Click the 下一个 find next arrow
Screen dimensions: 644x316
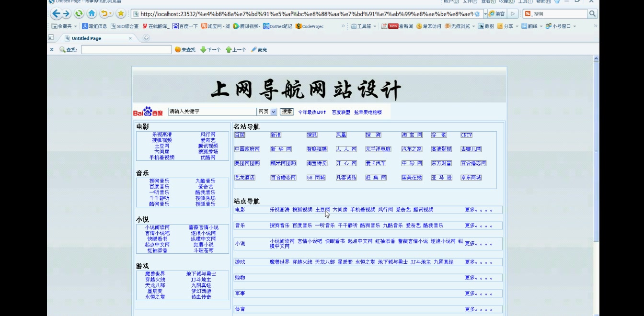coord(210,50)
